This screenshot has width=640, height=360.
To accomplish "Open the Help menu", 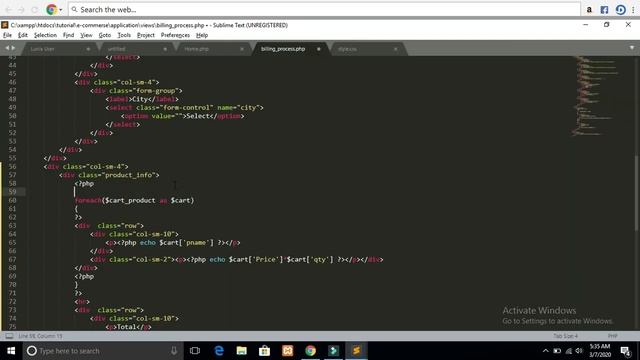I will pyautogui.click(x=202, y=35).
